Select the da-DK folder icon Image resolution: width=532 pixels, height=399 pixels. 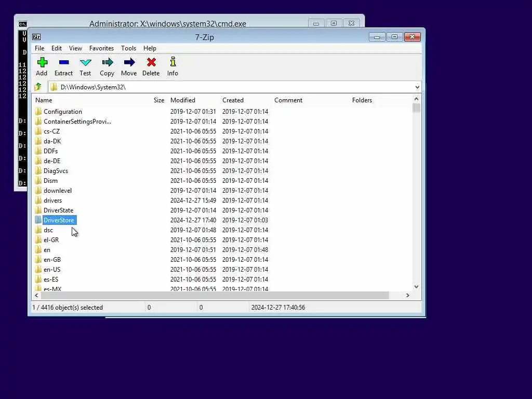click(x=38, y=141)
